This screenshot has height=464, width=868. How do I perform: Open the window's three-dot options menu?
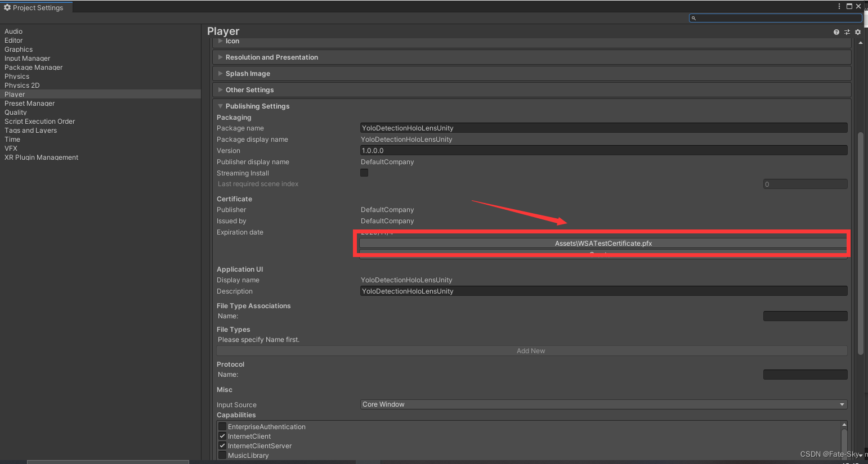pyautogui.click(x=839, y=6)
